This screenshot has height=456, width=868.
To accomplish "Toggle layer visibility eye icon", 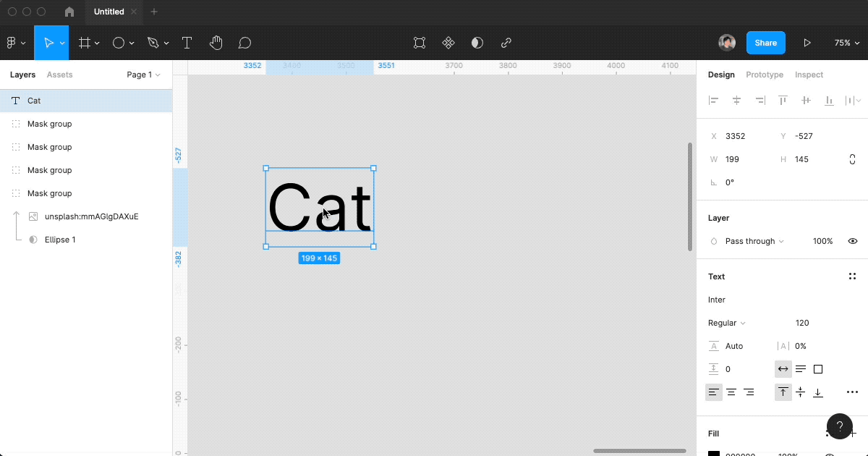I will [x=853, y=241].
